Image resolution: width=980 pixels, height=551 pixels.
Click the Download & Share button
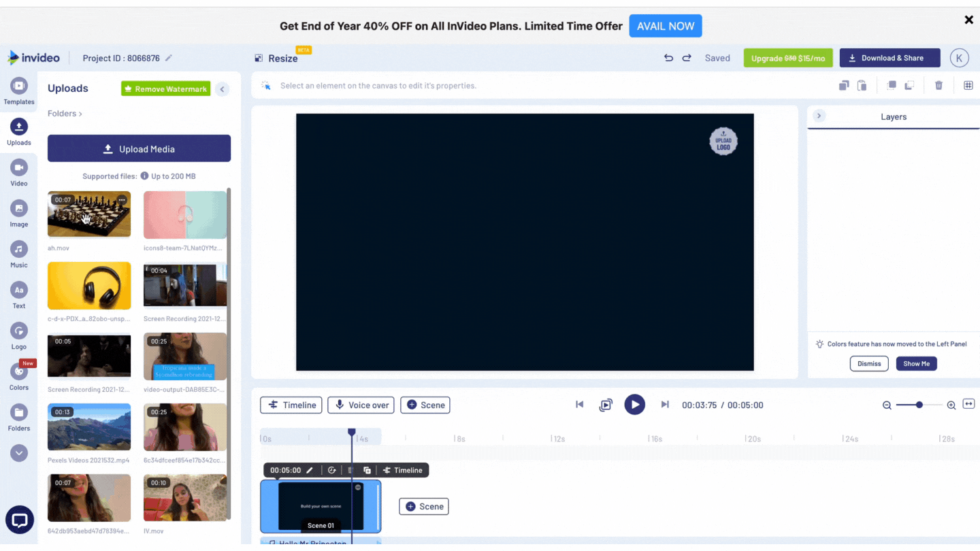[890, 59]
